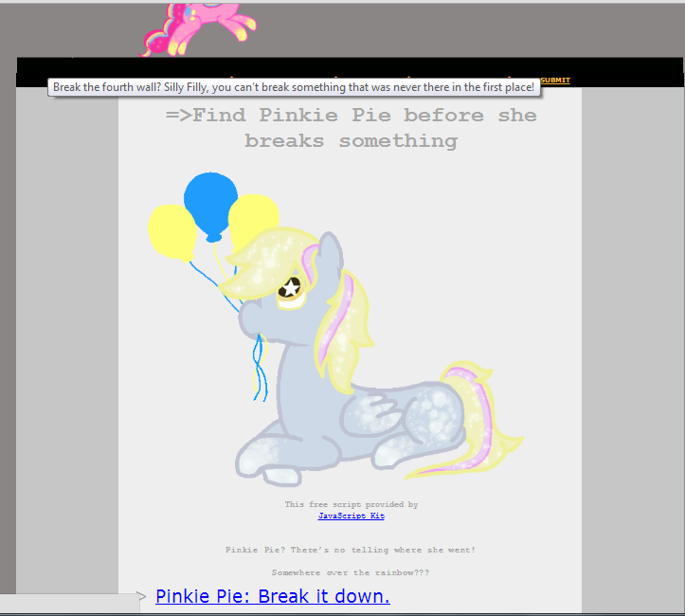
Task: Click the line 'Pinkie Pie? There's no telling where she went!'
Action: 351,550
